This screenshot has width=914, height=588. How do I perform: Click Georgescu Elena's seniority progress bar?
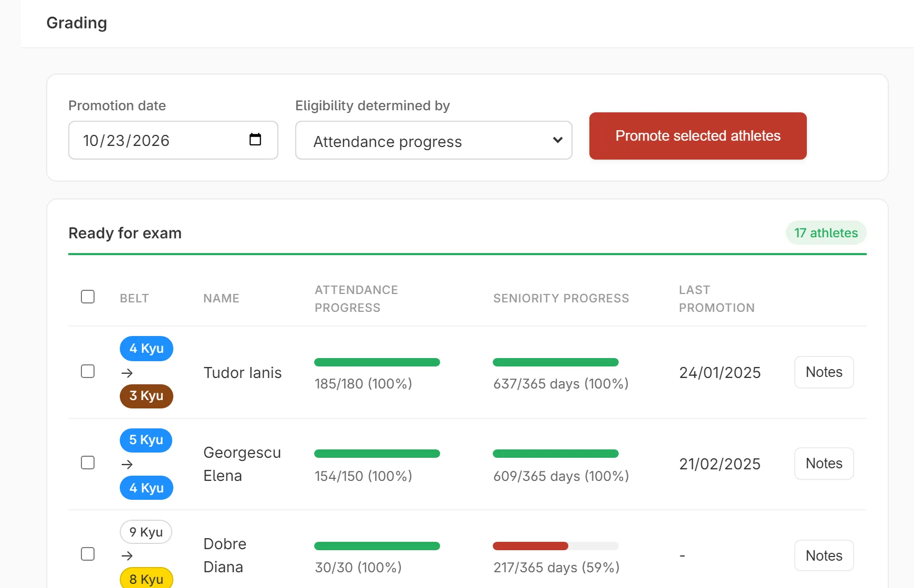556,454
